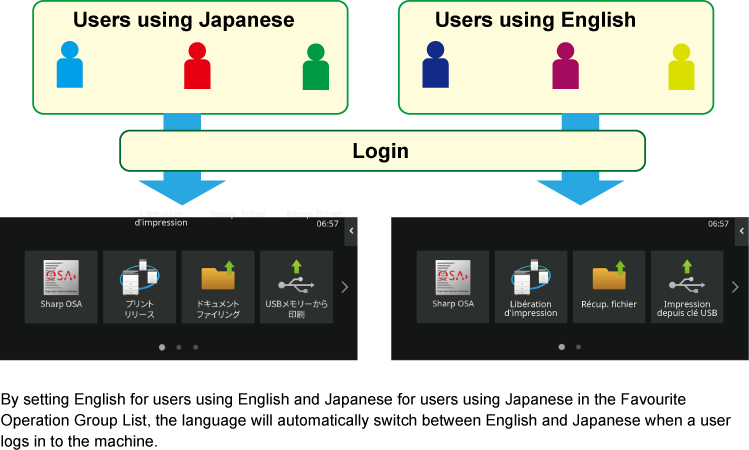Show next page using chevron on French screen
The width and height of the screenshot is (749, 450).
(x=735, y=287)
